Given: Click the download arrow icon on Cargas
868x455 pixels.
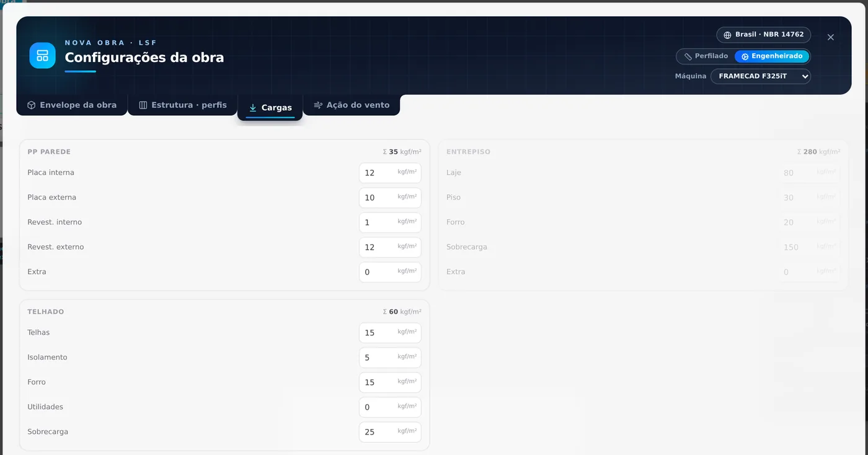Looking at the screenshot, I should tap(253, 108).
